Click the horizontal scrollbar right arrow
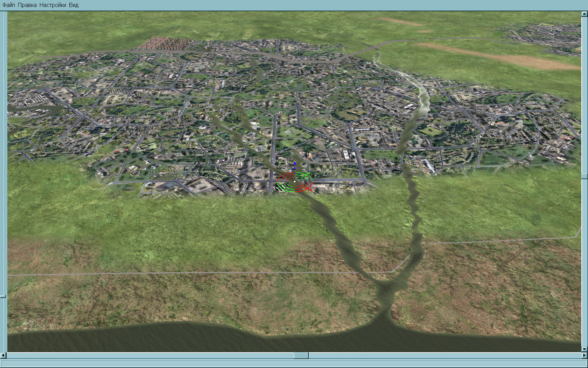The width and height of the screenshot is (588, 368). pyautogui.click(x=584, y=355)
